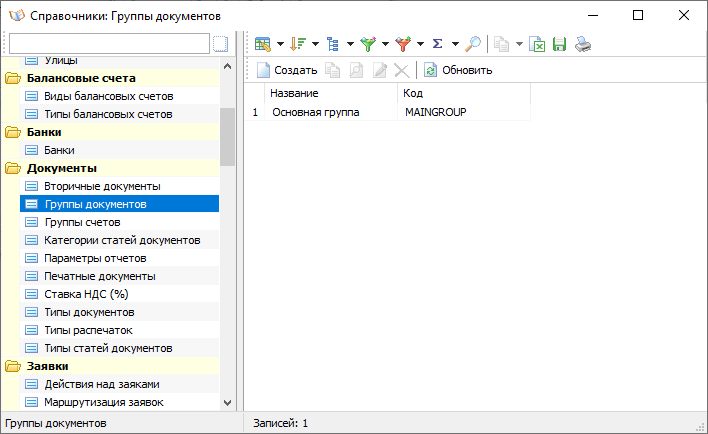This screenshot has height=434, width=708.
Task: Open search with magnifying glass icon
Action: 473,44
